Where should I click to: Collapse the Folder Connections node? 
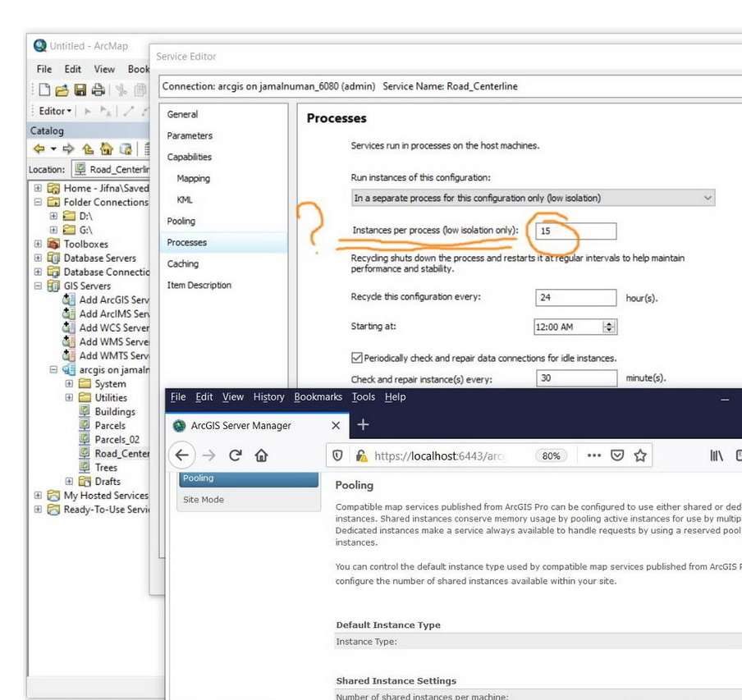[x=38, y=202]
